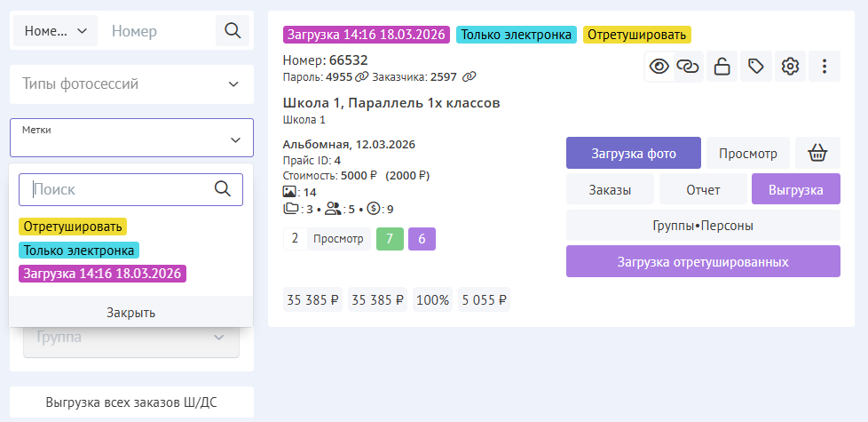Viewport: 868px width, 422px height.
Task: Click the shopping basket icon button
Action: (817, 153)
